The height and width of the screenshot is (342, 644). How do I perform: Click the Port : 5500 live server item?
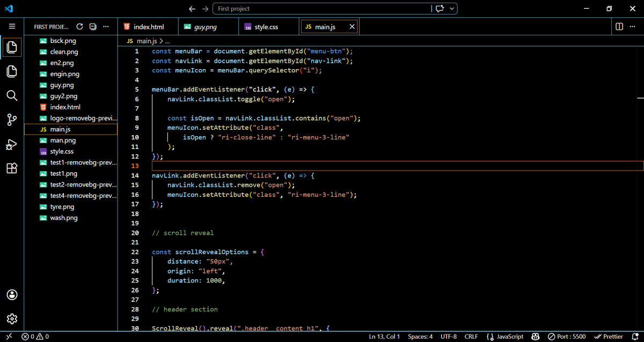pyautogui.click(x=567, y=337)
